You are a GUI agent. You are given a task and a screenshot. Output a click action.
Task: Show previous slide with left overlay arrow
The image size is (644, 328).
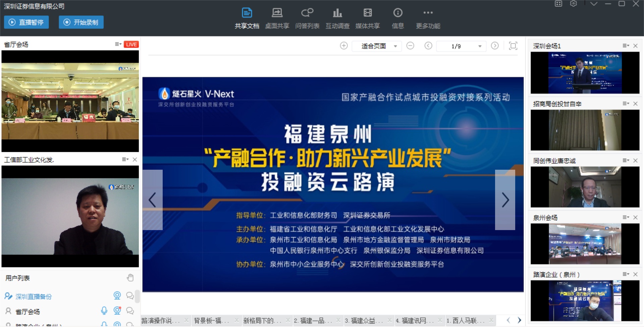click(153, 200)
